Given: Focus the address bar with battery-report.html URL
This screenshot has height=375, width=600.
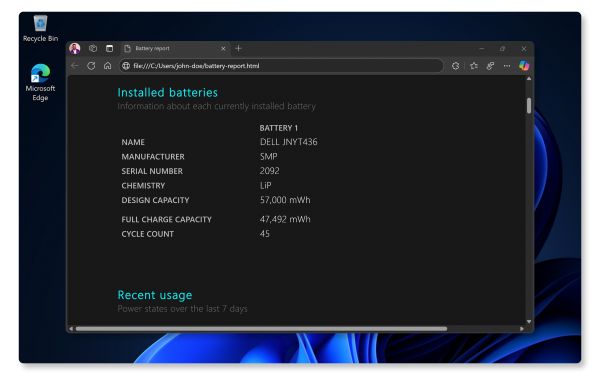Looking at the screenshot, I should click(x=281, y=66).
